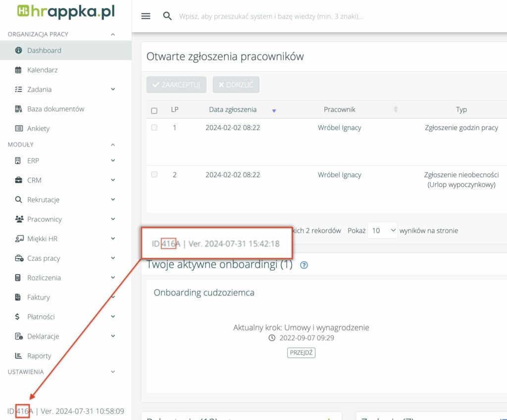The width and height of the screenshot is (507, 420).
Task: Click the help icon beside onboardingi heading
Action: coord(304,265)
